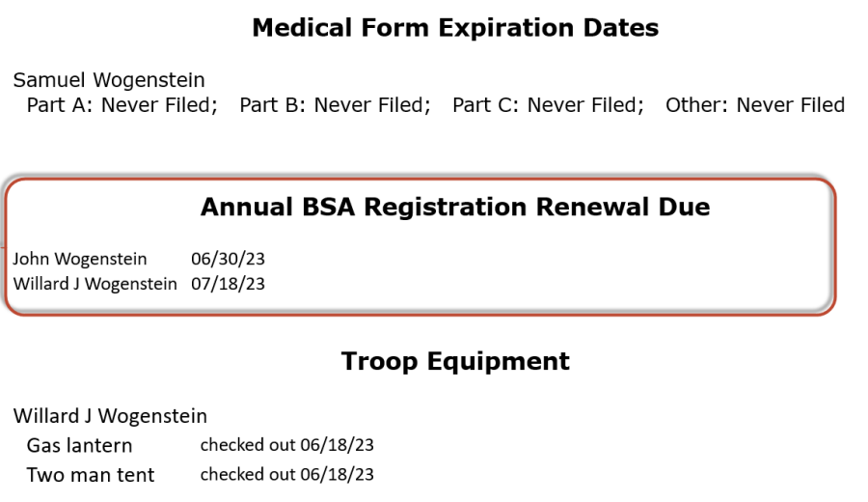This screenshot has width=868, height=502.
Task: Select Willard J Wogenstein under Troop Equipment
Action: pos(110,415)
